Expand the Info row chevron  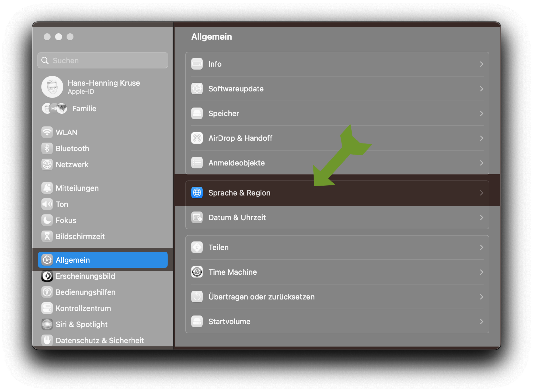[x=481, y=64]
